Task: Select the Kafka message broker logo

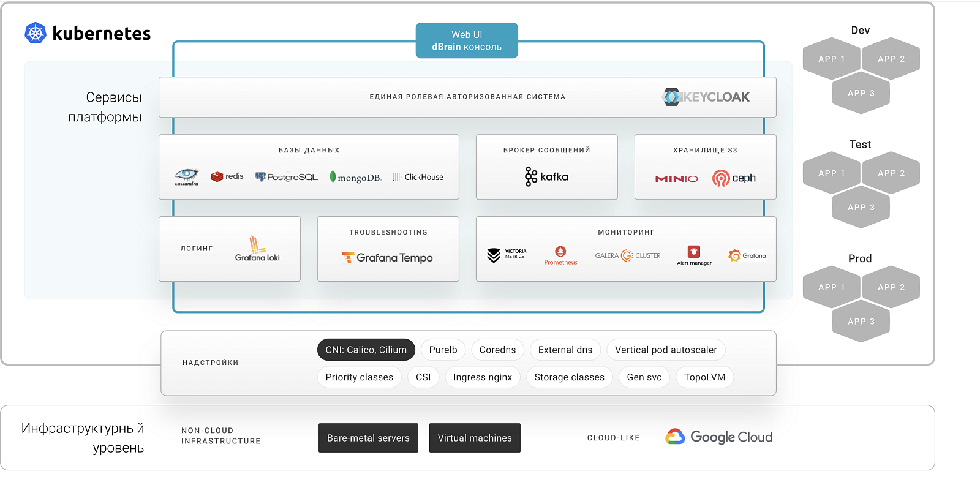Action: [546, 177]
